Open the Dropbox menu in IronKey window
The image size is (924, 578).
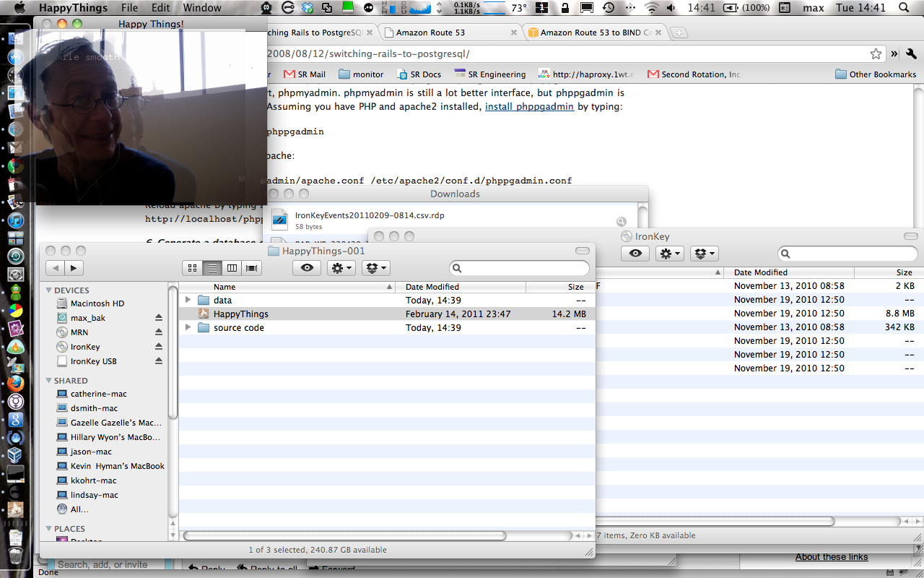704,254
